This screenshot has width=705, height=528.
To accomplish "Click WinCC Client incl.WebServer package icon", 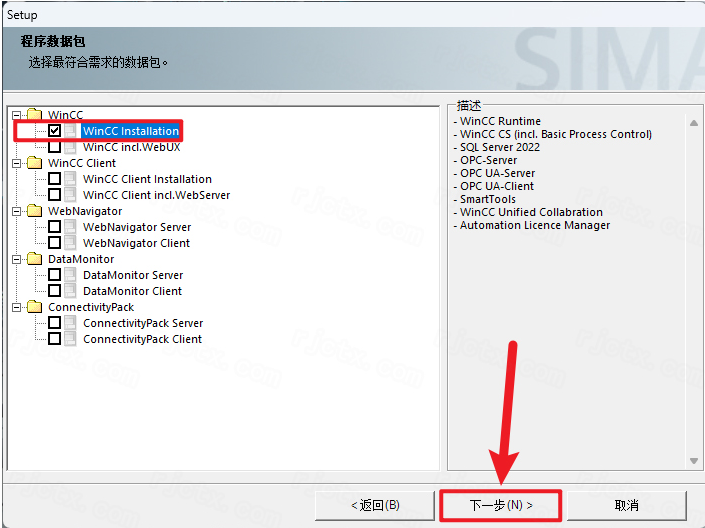I will pos(70,195).
